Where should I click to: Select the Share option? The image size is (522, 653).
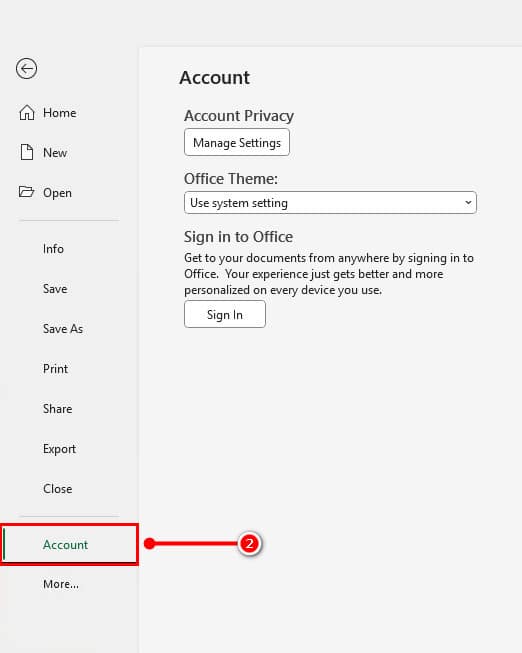coord(57,409)
